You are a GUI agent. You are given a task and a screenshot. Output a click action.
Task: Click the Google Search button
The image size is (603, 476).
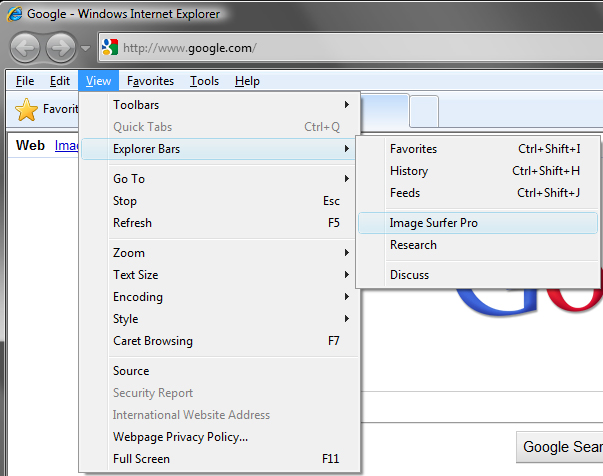[560, 447]
